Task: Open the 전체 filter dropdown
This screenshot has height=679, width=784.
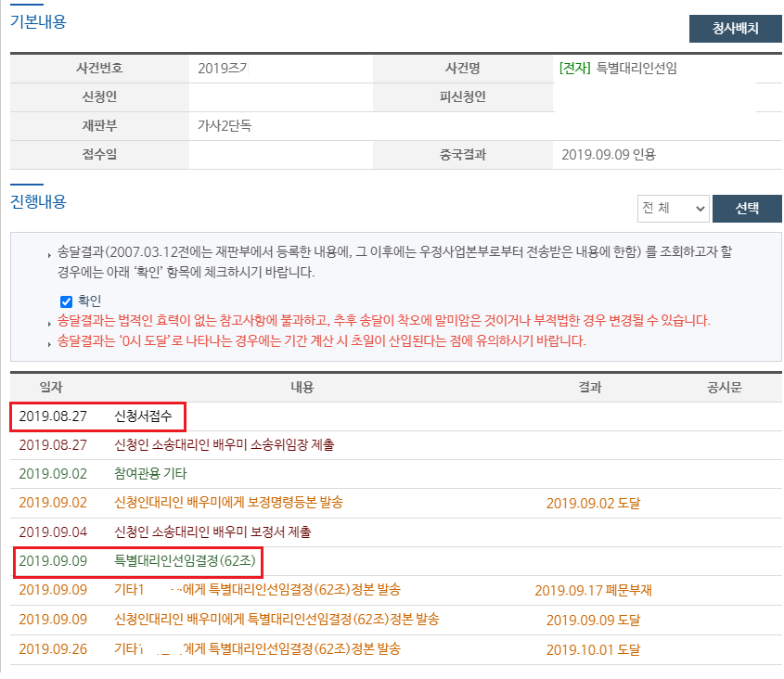Action: (674, 209)
